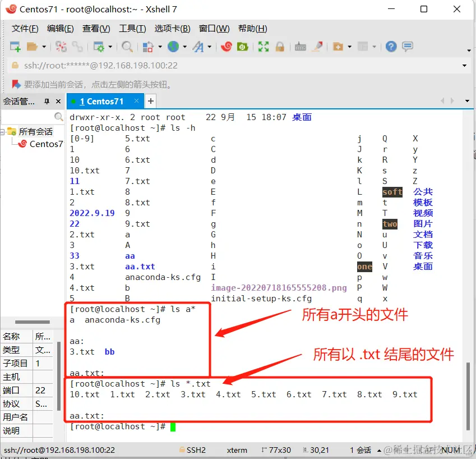Image resolution: width=476 pixels, height=459 pixels.
Task: Open the keyboard key mapping icon
Action: coord(300,47)
